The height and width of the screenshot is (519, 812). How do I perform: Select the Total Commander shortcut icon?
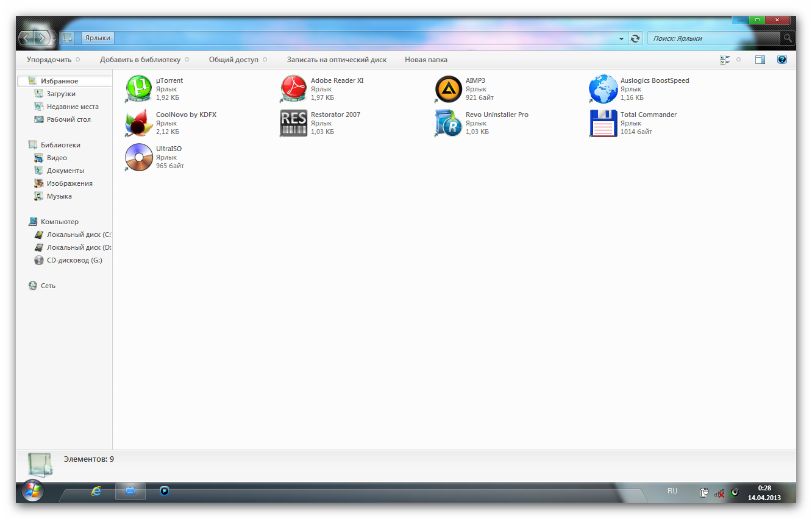click(603, 123)
